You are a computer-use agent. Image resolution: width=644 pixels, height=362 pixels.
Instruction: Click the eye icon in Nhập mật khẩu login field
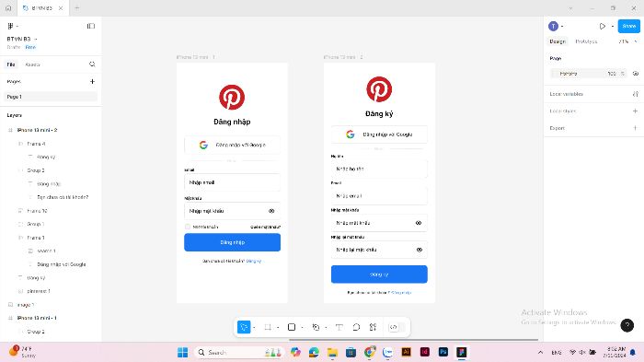click(271, 211)
